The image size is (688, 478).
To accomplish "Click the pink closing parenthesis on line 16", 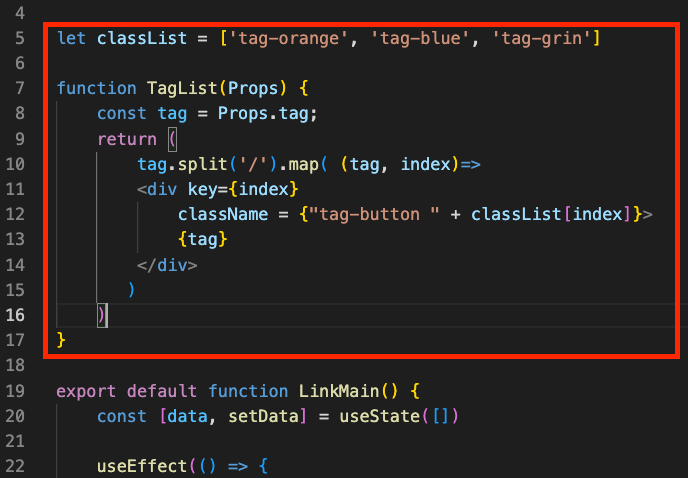I will pyautogui.click(x=101, y=315).
